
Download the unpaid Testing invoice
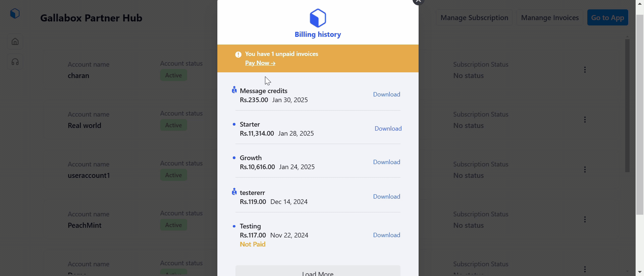386,235
